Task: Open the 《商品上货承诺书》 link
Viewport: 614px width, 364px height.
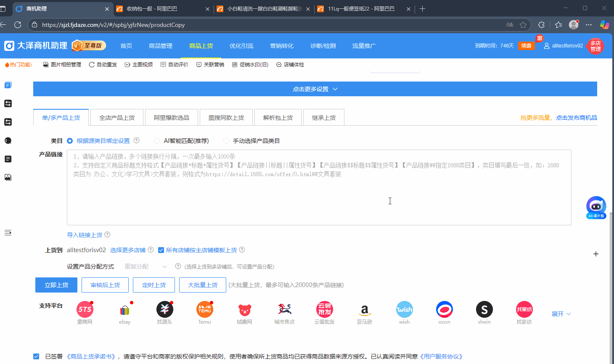Action: (91, 356)
